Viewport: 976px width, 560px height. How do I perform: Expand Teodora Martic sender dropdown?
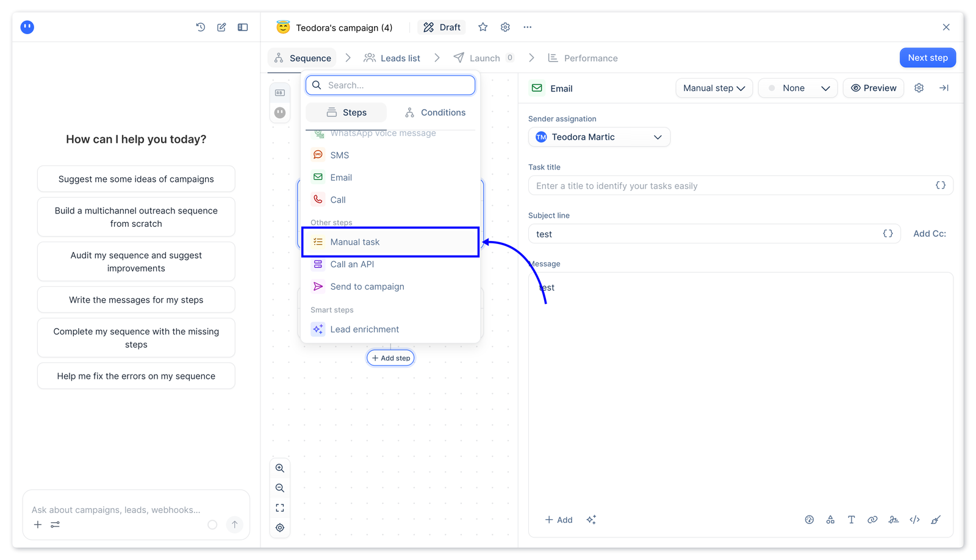[599, 137]
